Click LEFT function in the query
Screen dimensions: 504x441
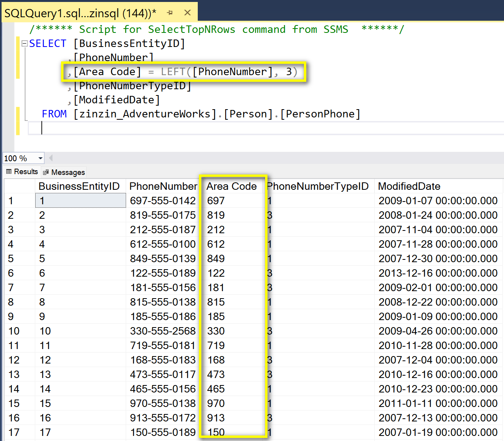click(173, 72)
